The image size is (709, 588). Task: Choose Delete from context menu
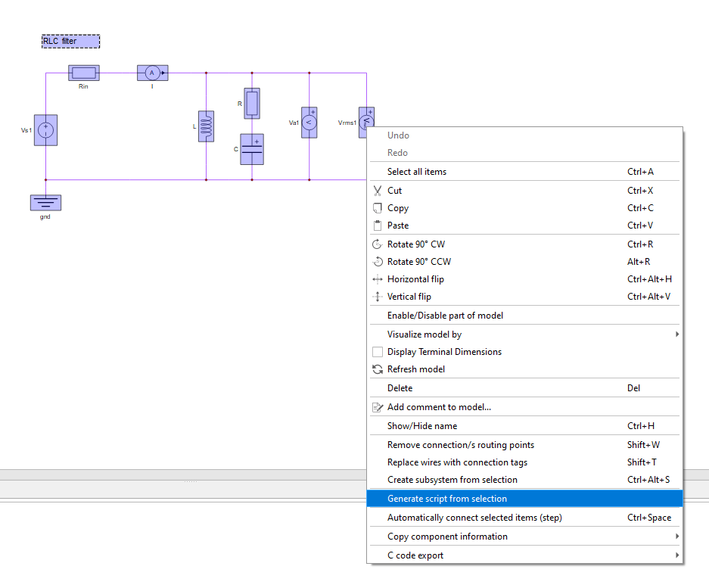[x=524, y=388]
